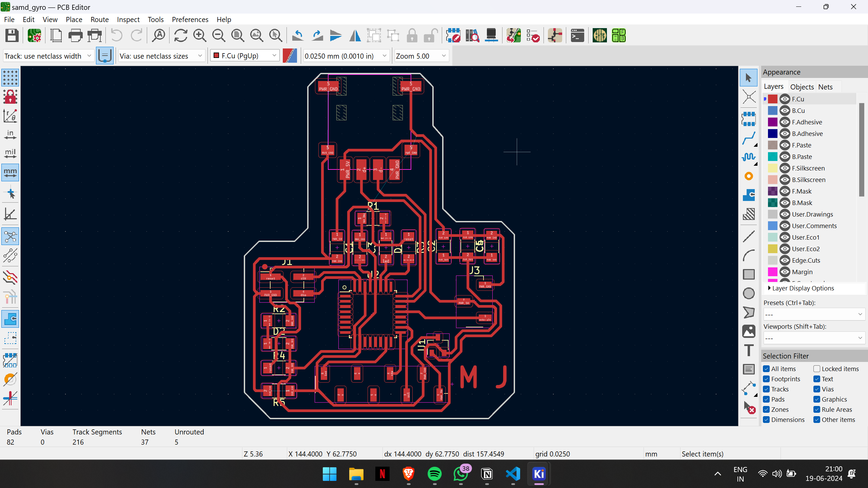Open the grid size dropdown
868x488 pixels.
tap(346, 56)
